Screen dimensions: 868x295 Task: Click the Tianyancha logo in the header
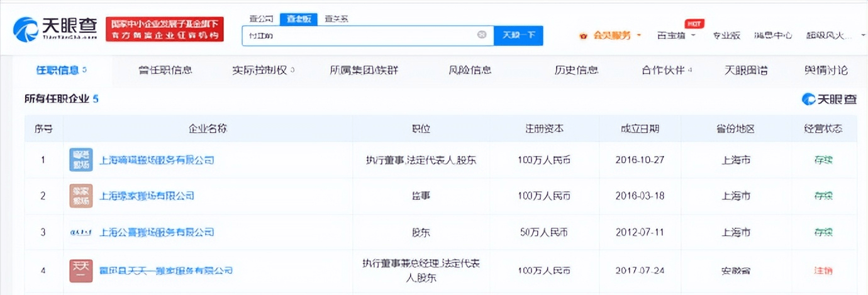[56, 29]
